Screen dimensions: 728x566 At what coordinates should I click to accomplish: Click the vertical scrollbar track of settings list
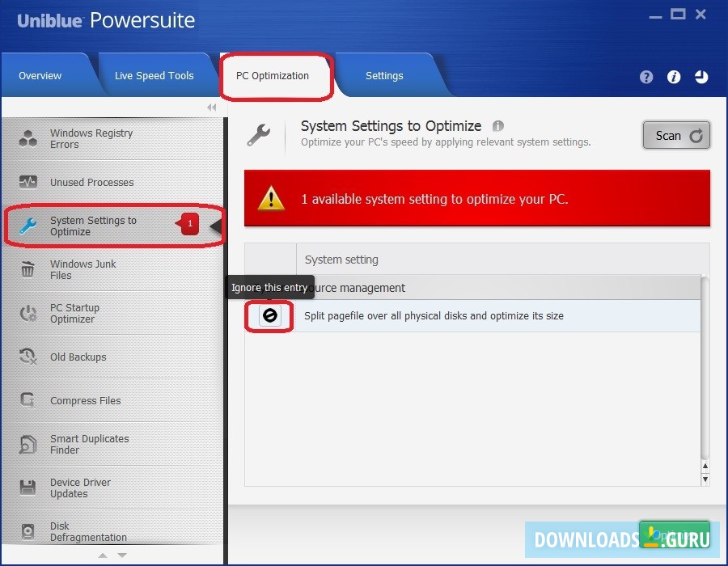coord(705,366)
